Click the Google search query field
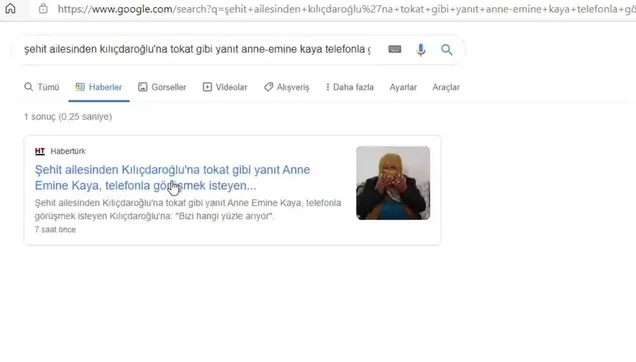636x362 pixels. pos(197,49)
